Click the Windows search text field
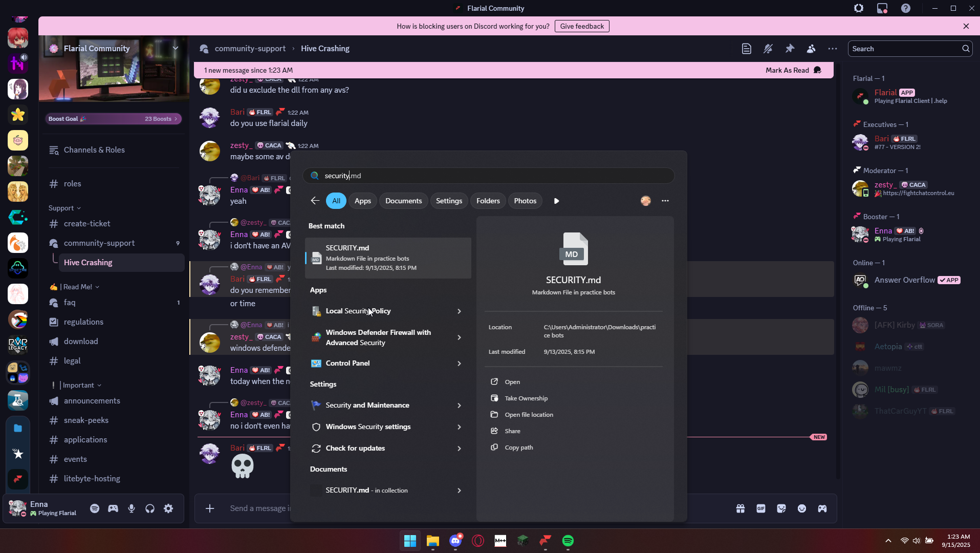The image size is (980, 553). coord(488,176)
